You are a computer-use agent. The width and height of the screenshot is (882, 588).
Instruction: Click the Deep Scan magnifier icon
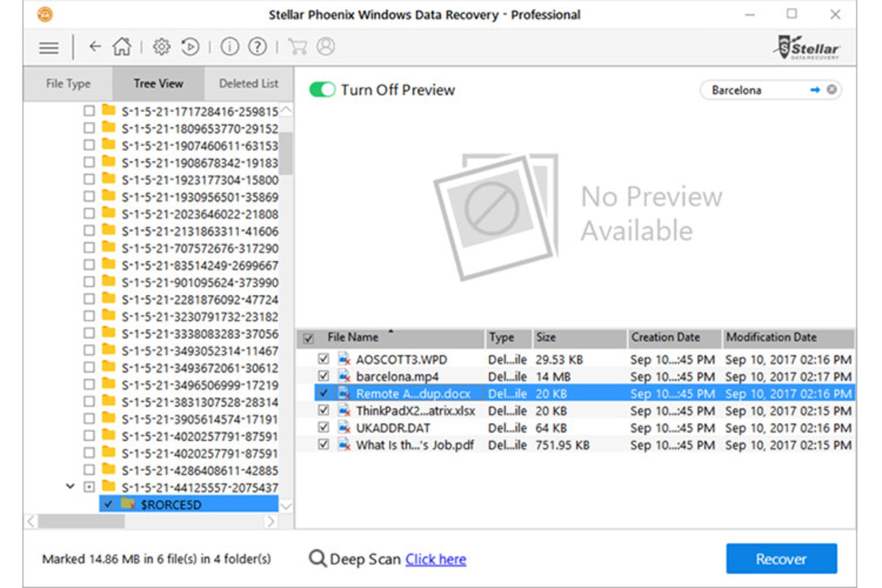point(317,559)
